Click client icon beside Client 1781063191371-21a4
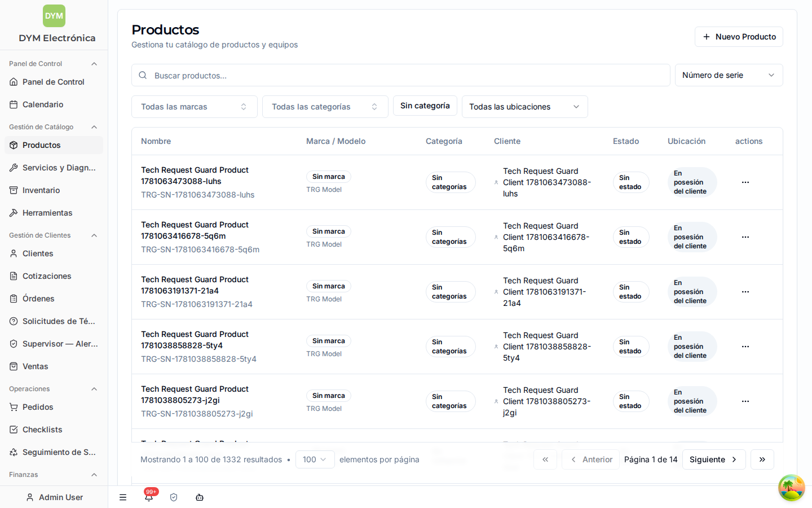812x508 pixels. pos(496,292)
